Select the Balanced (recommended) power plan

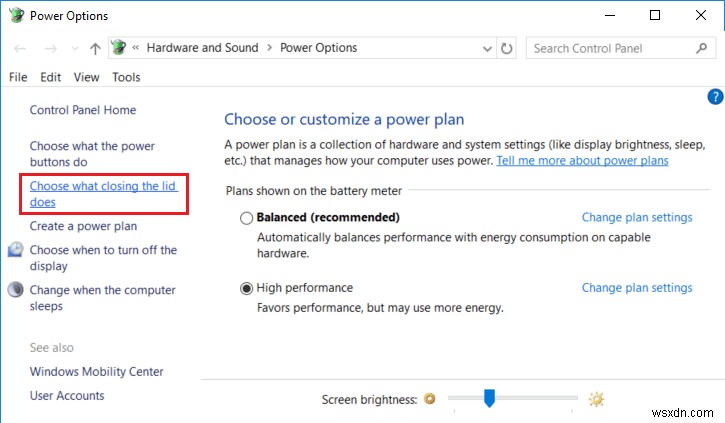tap(246, 218)
